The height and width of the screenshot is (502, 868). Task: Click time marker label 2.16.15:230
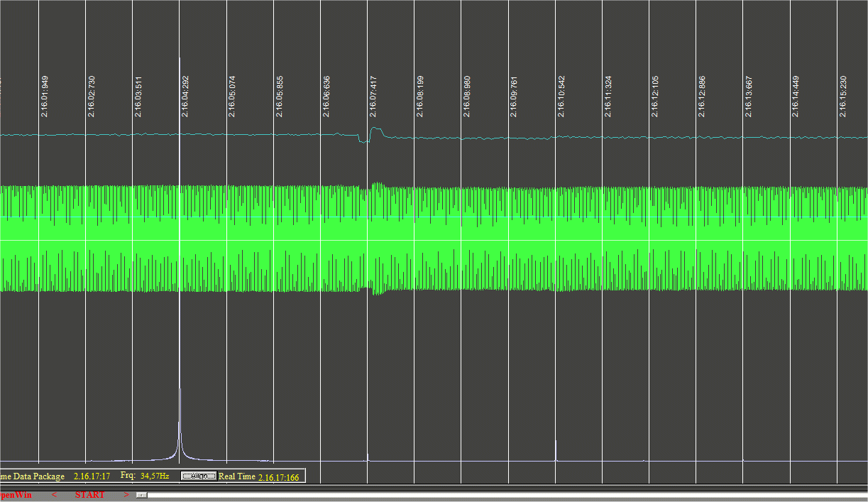tap(843, 96)
